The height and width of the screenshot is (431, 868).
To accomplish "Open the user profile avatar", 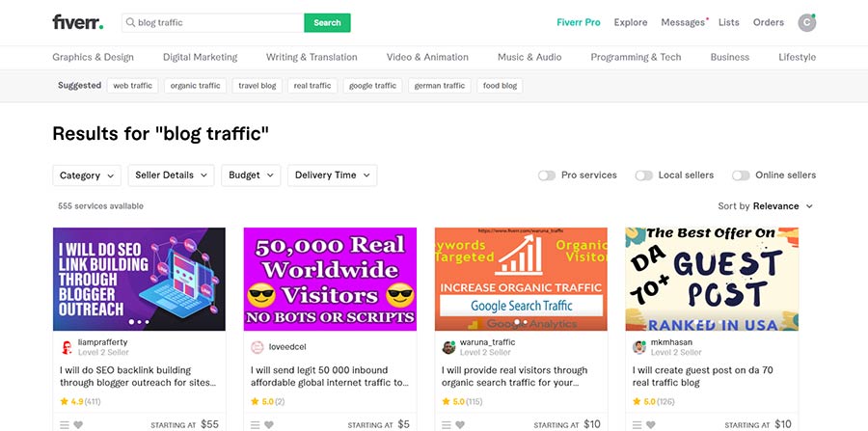I will tap(806, 23).
